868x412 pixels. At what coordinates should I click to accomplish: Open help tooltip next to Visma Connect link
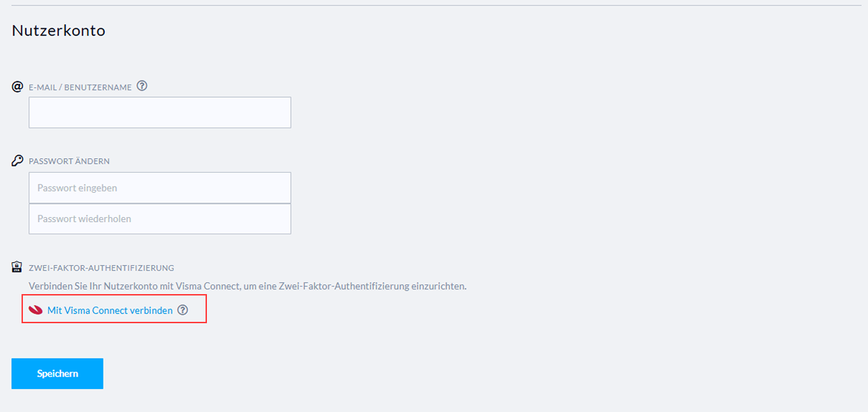(183, 310)
